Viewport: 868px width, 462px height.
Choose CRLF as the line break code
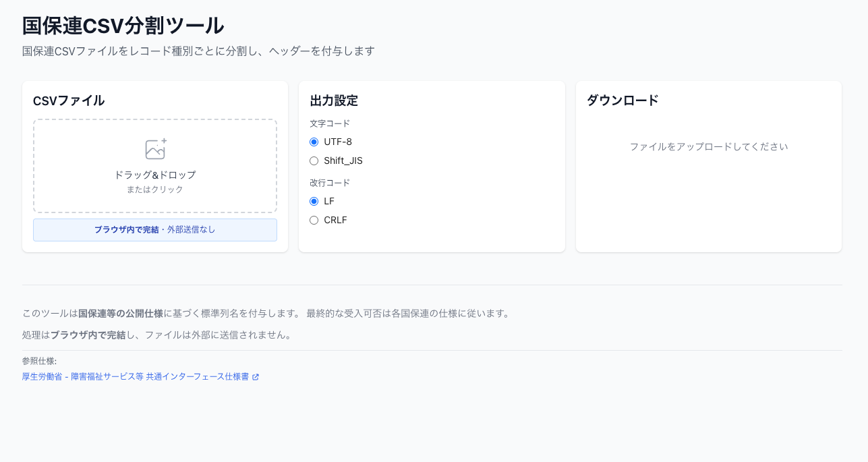pyautogui.click(x=313, y=220)
